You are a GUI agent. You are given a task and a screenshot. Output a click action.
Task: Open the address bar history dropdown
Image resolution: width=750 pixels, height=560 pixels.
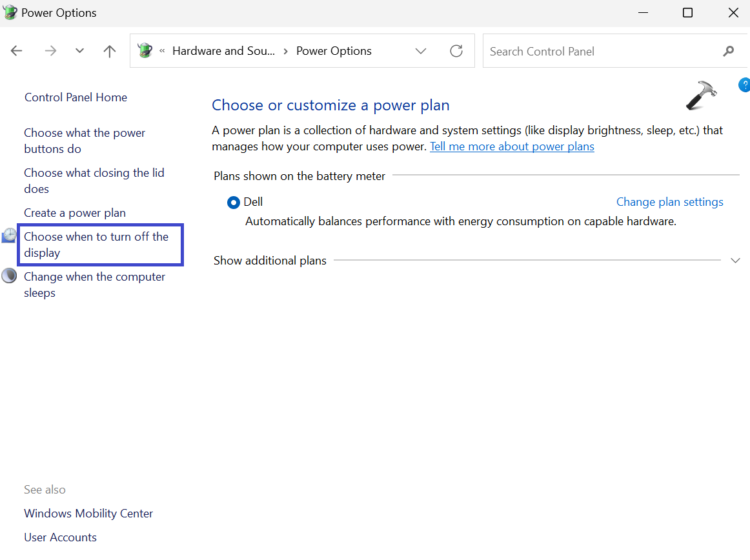click(421, 51)
